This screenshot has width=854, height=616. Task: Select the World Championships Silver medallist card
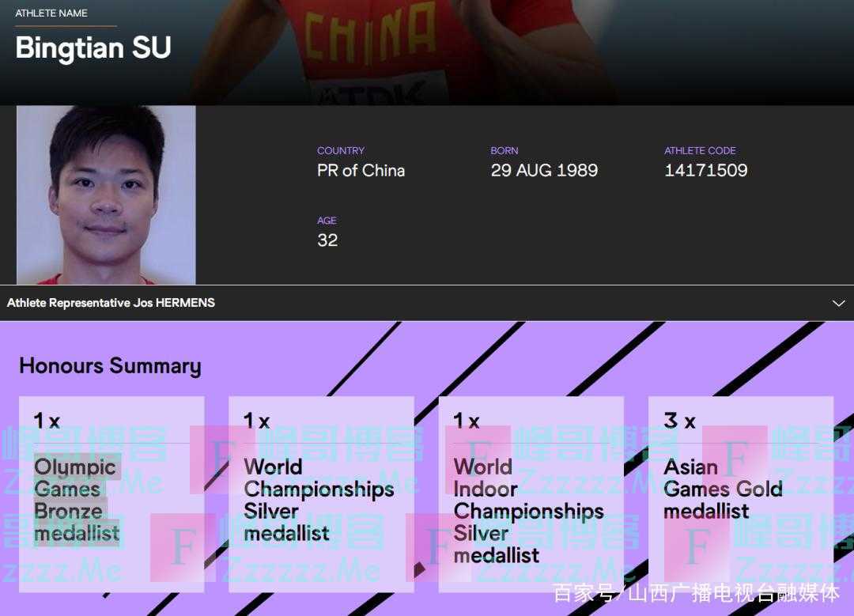click(x=321, y=494)
